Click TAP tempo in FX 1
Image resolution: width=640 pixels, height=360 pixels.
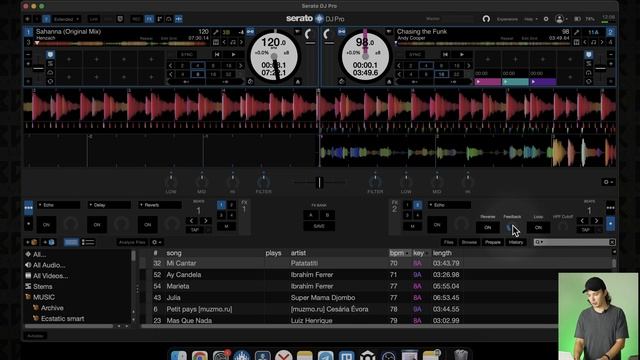click(195, 230)
